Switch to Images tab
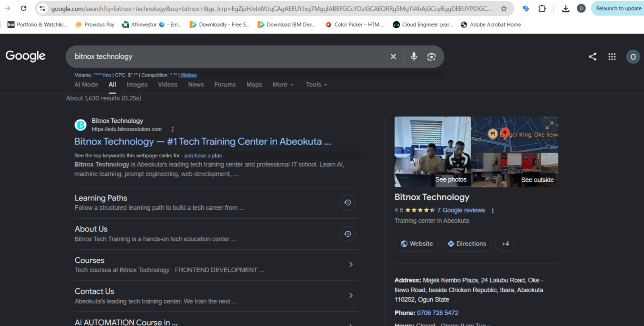Screen dimensions: 644x326 point(137,85)
